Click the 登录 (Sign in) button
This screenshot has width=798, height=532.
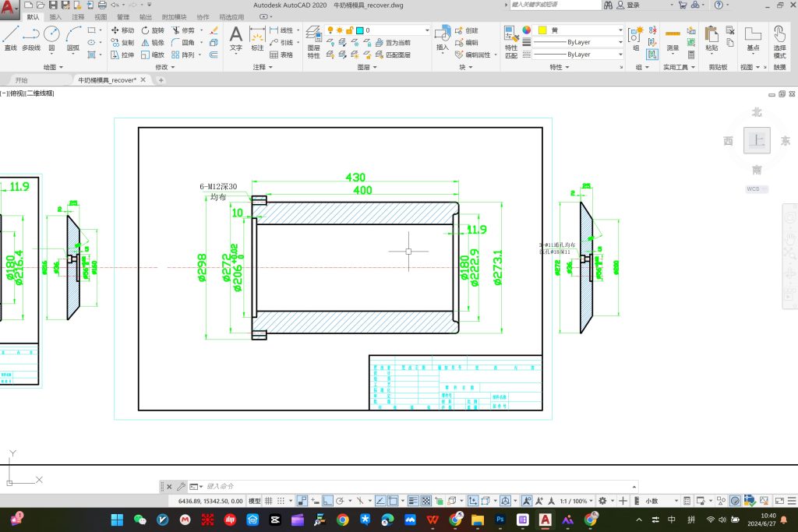(629, 5)
